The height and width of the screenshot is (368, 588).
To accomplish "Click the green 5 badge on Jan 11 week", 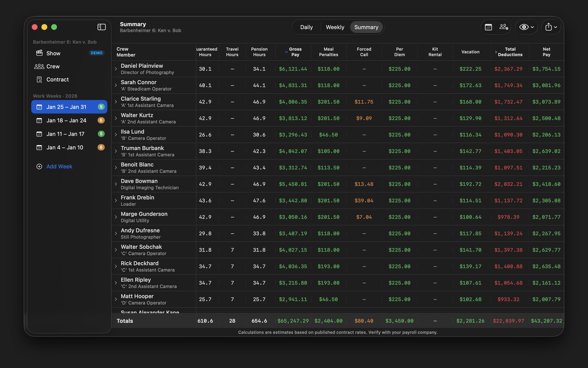I will [x=101, y=134].
